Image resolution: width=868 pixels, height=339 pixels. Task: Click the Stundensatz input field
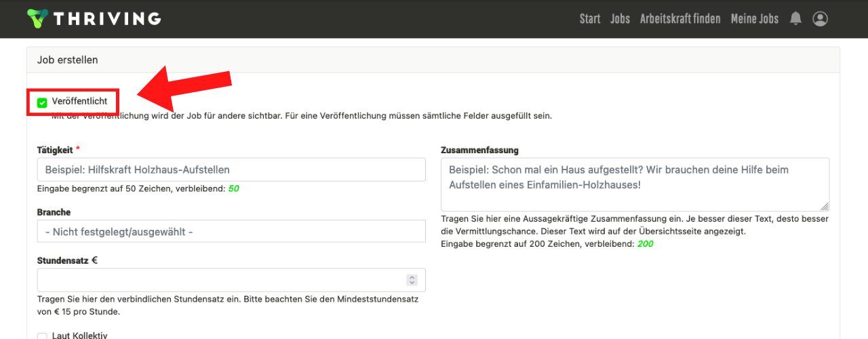tap(231, 280)
